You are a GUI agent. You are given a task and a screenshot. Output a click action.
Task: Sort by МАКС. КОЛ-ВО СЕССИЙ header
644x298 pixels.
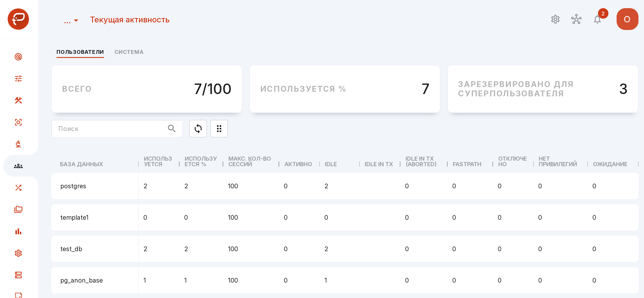249,162
